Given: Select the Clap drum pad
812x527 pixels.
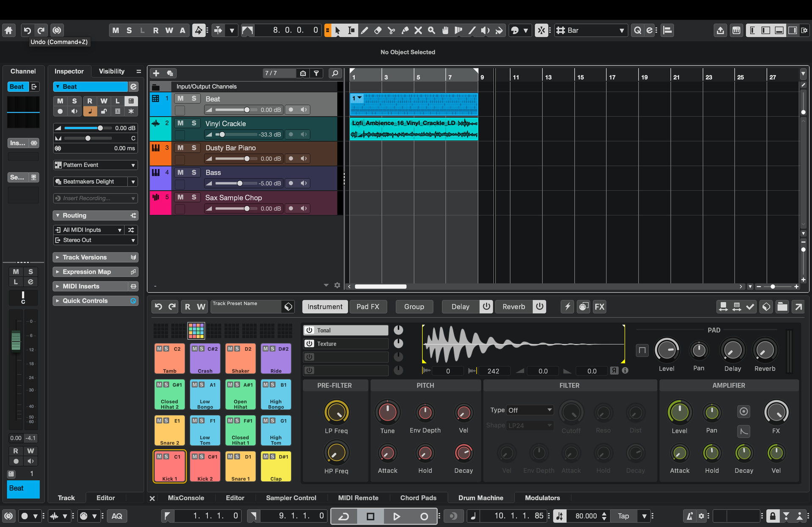Looking at the screenshot, I should (x=276, y=467).
